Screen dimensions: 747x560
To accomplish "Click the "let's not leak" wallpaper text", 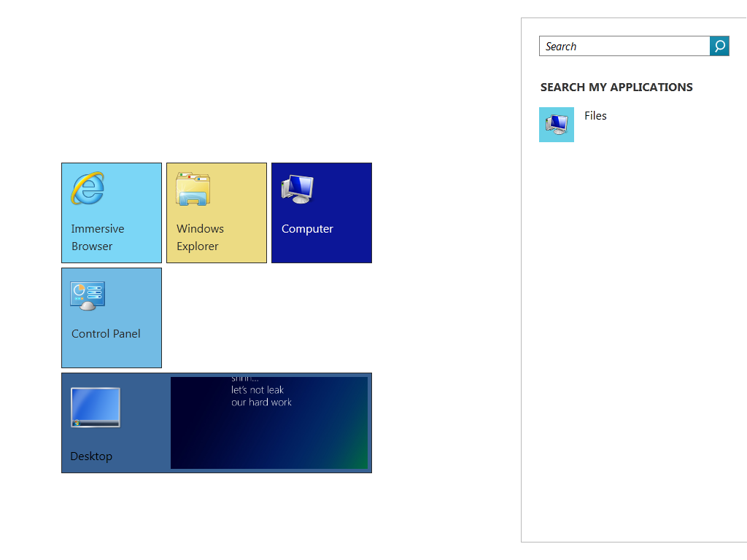I will [x=258, y=390].
